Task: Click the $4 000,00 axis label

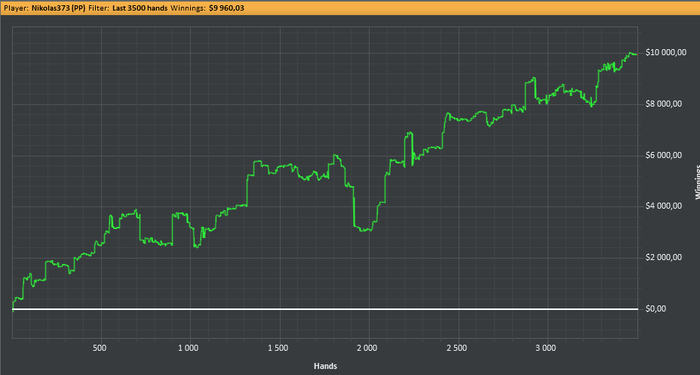Action: coord(663,206)
